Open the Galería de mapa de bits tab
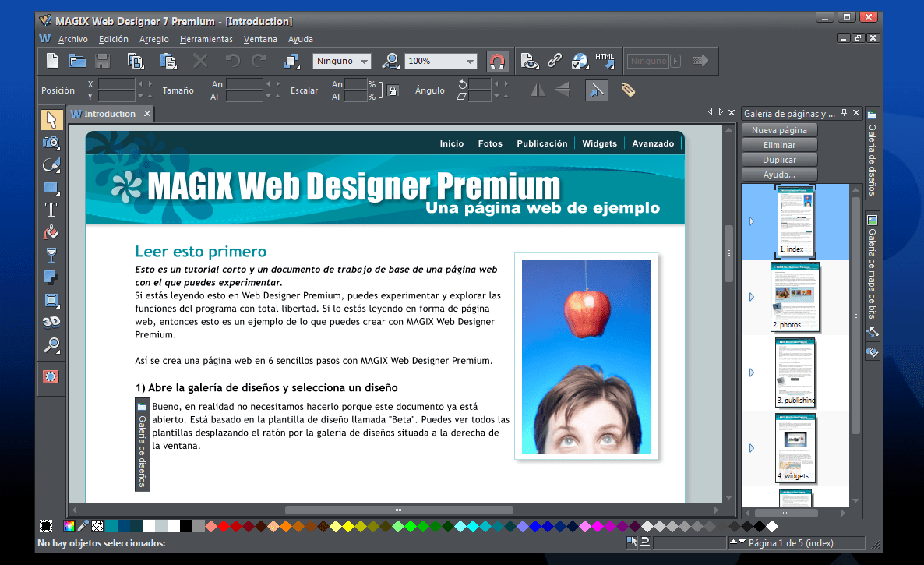This screenshot has height=565, width=924. click(872, 267)
